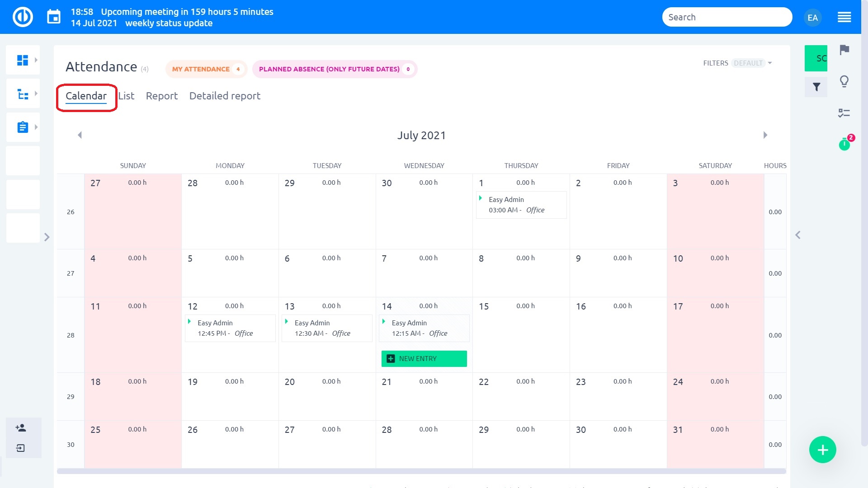Click the sign out icon

coord(21,448)
